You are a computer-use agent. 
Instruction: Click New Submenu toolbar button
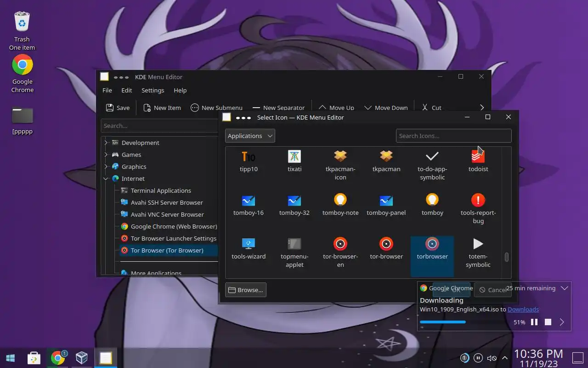click(x=216, y=108)
